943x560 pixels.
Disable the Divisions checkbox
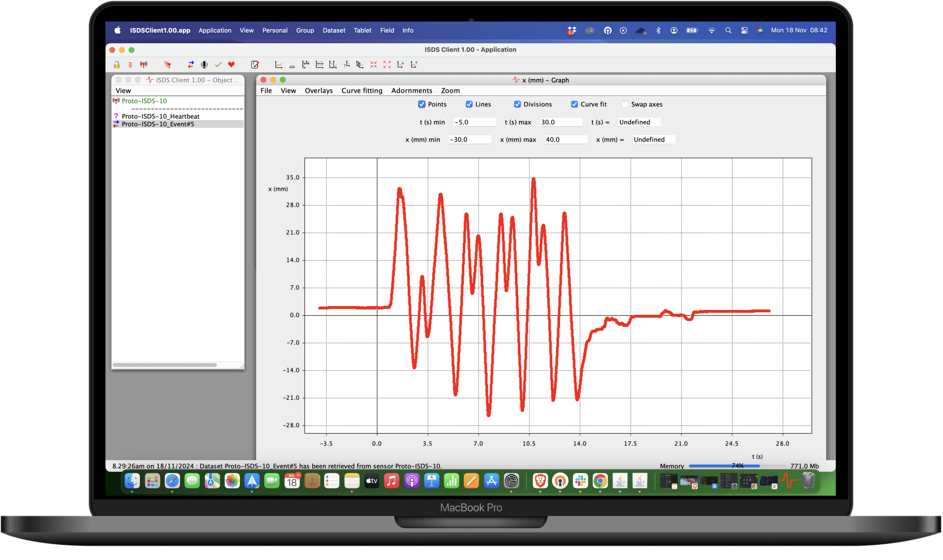tap(517, 104)
